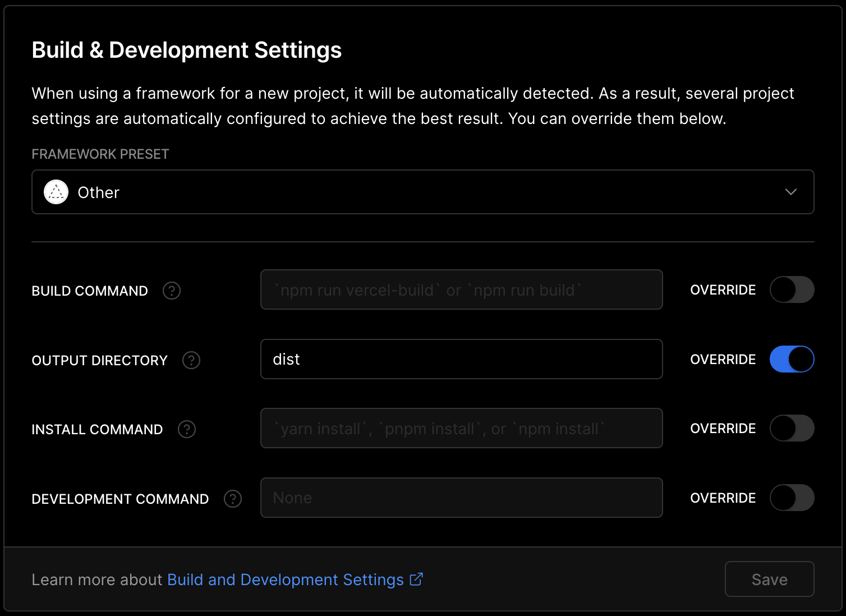This screenshot has width=846, height=616.
Task: Click the help icon beside Build Command
Action: 172,291
